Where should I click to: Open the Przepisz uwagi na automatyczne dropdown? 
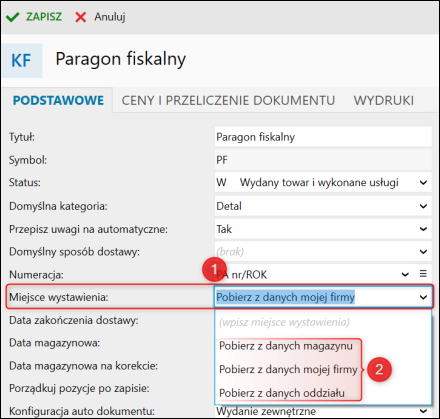pyautogui.click(x=423, y=229)
